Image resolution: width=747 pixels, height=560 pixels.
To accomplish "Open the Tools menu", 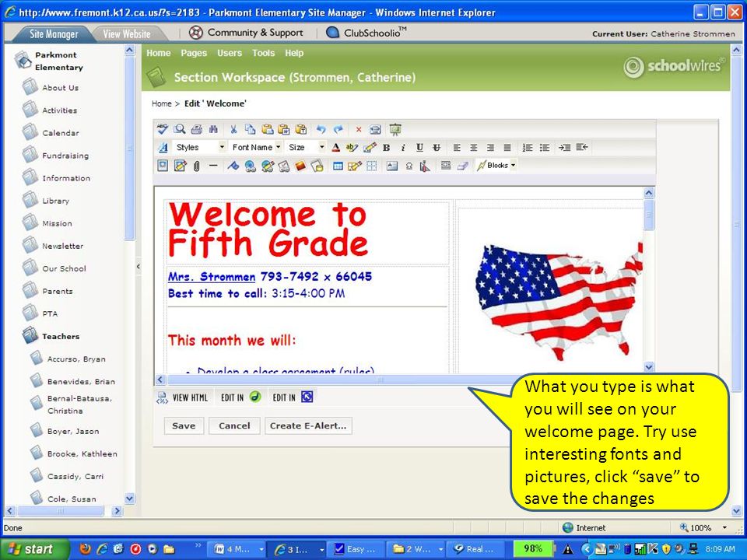I will tap(264, 53).
